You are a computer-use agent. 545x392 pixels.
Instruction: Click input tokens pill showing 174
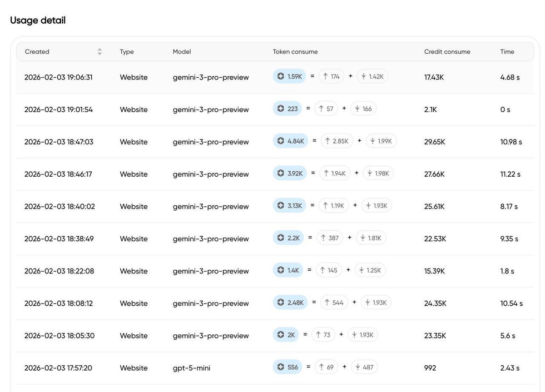click(x=332, y=76)
